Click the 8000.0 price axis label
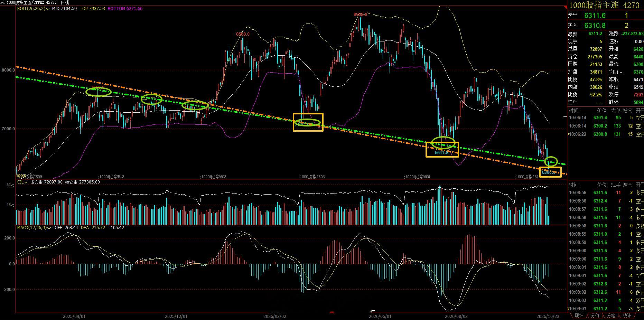This screenshot has height=320, width=644. point(8,70)
